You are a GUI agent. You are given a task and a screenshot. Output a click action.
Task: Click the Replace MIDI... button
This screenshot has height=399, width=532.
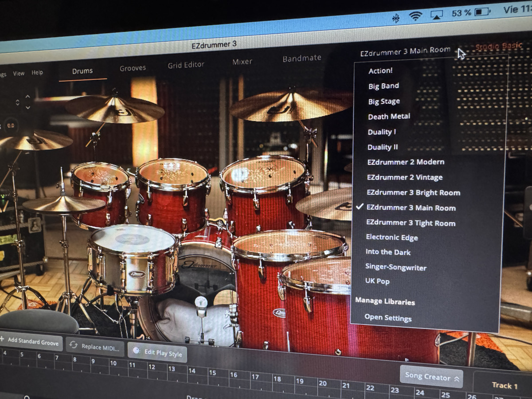coord(95,346)
